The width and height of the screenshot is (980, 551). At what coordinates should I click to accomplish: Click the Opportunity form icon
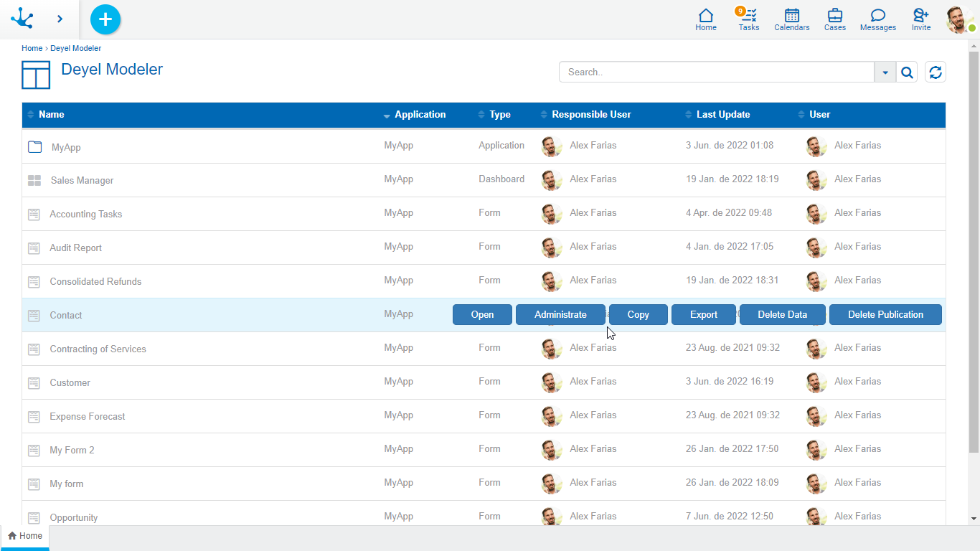click(34, 518)
